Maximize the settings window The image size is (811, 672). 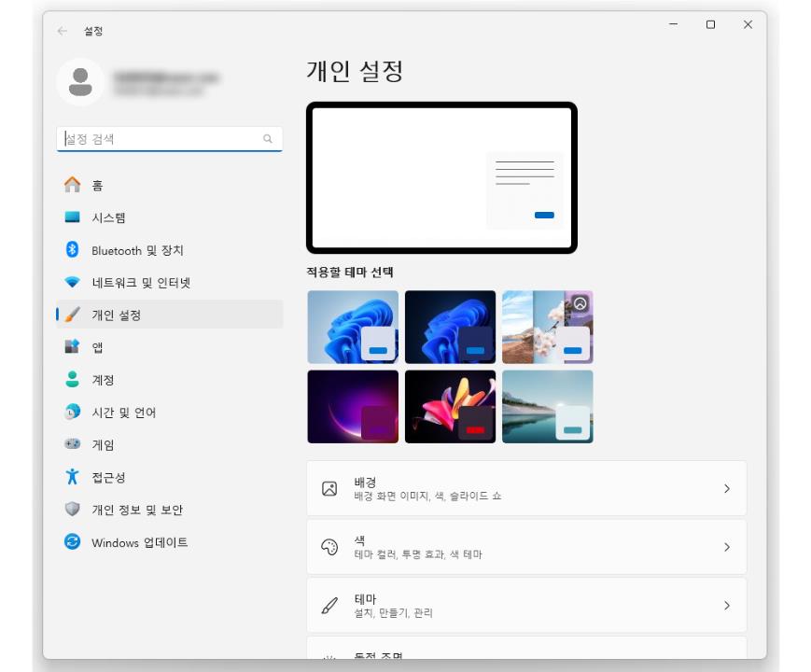(x=710, y=24)
